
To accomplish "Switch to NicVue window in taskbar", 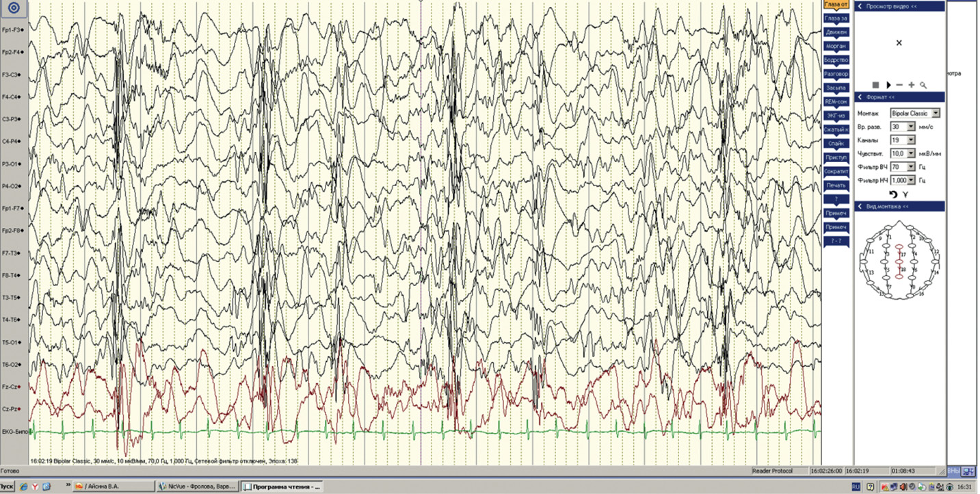I will point(196,486).
